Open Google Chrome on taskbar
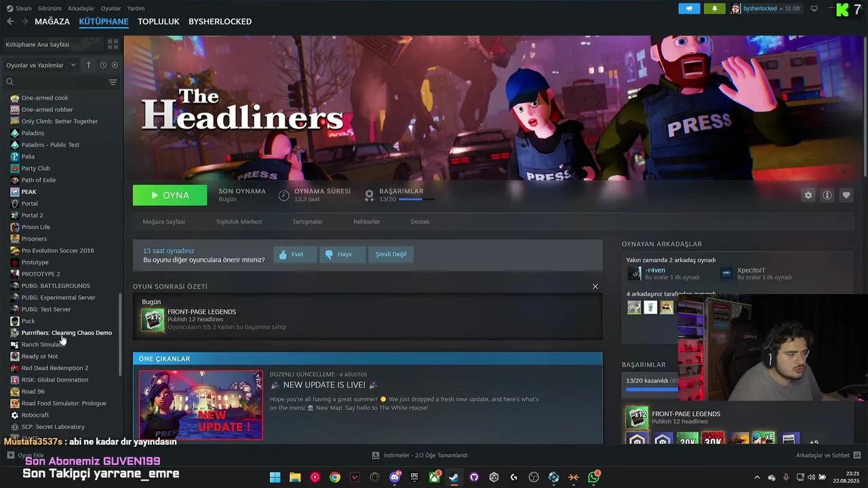The height and width of the screenshot is (488, 868). coord(335,477)
